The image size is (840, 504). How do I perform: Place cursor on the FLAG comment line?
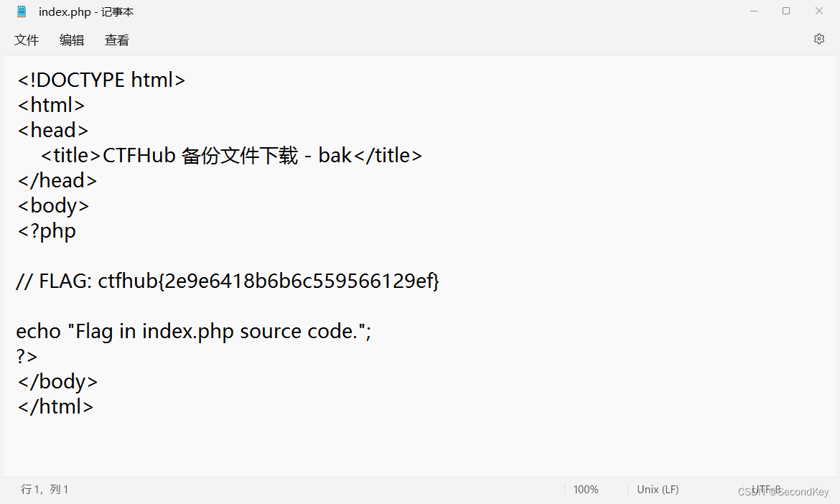pyautogui.click(x=227, y=281)
